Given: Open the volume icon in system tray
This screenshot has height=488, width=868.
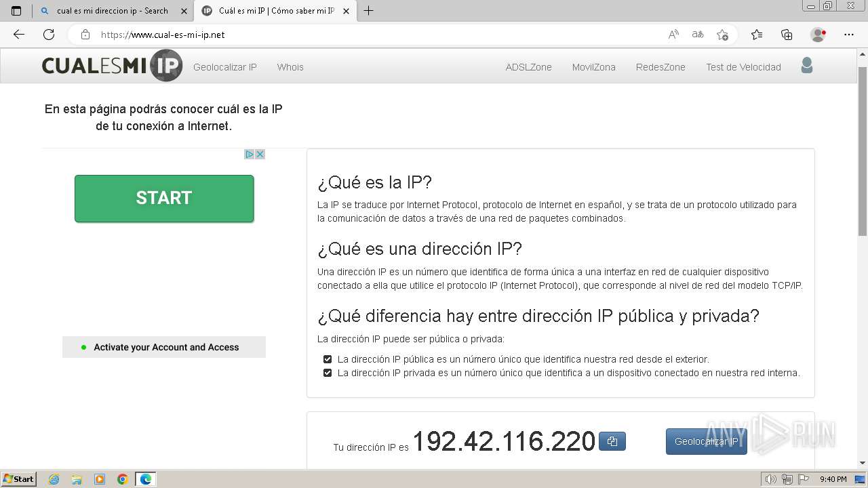Looking at the screenshot, I should click(x=771, y=479).
